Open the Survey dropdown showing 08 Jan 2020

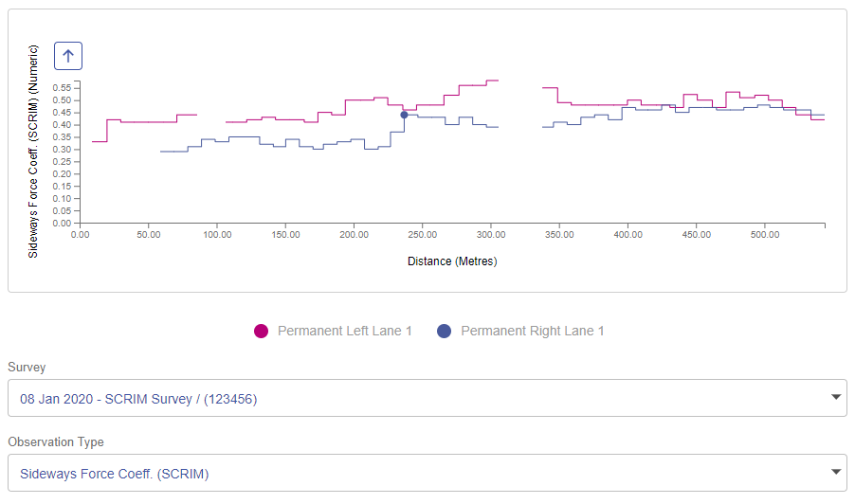click(417, 398)
